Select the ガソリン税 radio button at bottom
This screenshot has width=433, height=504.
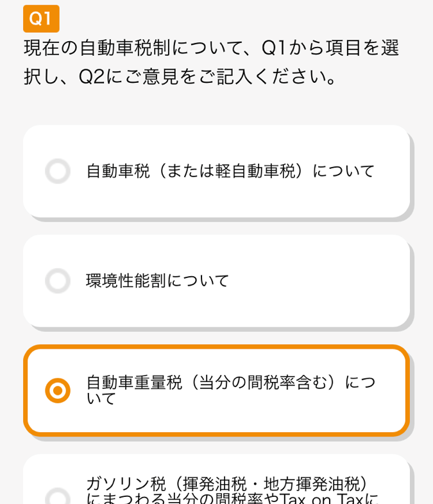(x=58, y=496)
